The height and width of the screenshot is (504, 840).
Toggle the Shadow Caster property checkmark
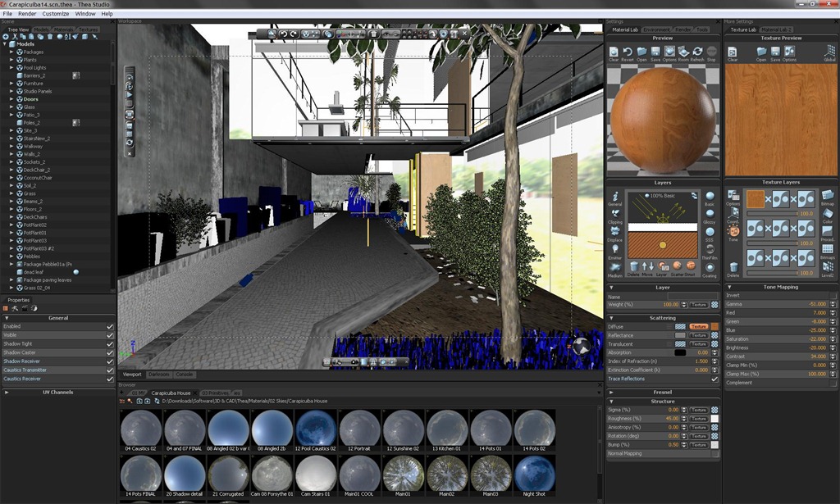pyautogui.click(x=112, y=352)
